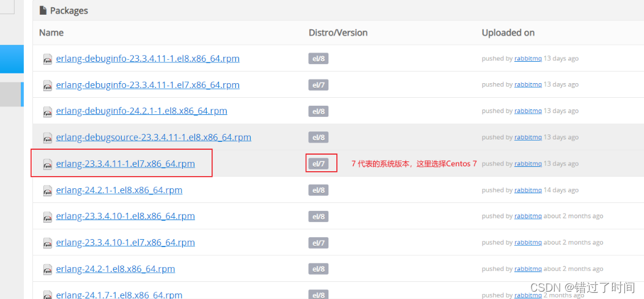
Task: Click rpm icon beside erlang-23.3.4.11-1.el7 package
Action: point(48,164)
